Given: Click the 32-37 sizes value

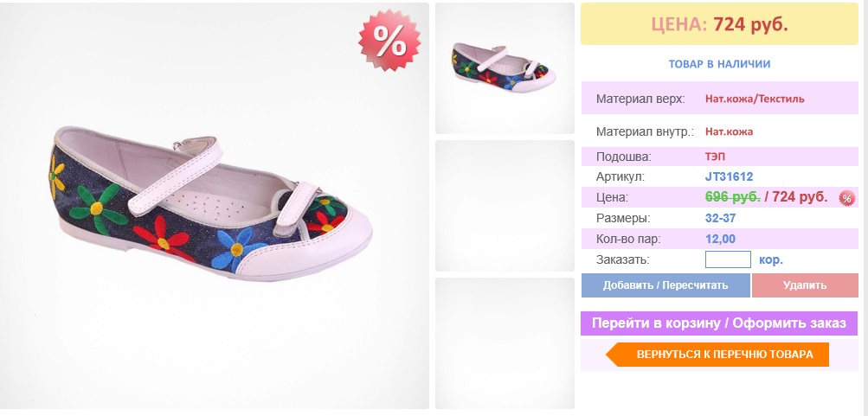Looking at the screenshot, I should (720, 218).
